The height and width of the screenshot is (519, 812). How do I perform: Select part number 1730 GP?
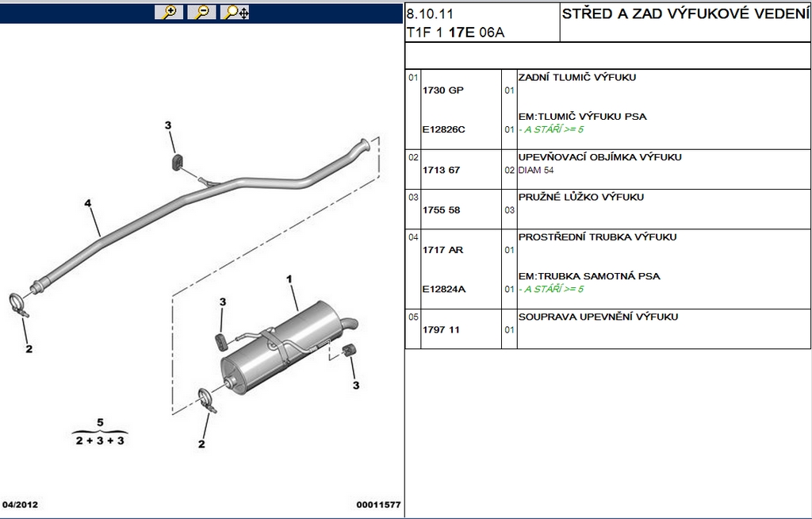[442, 90]
